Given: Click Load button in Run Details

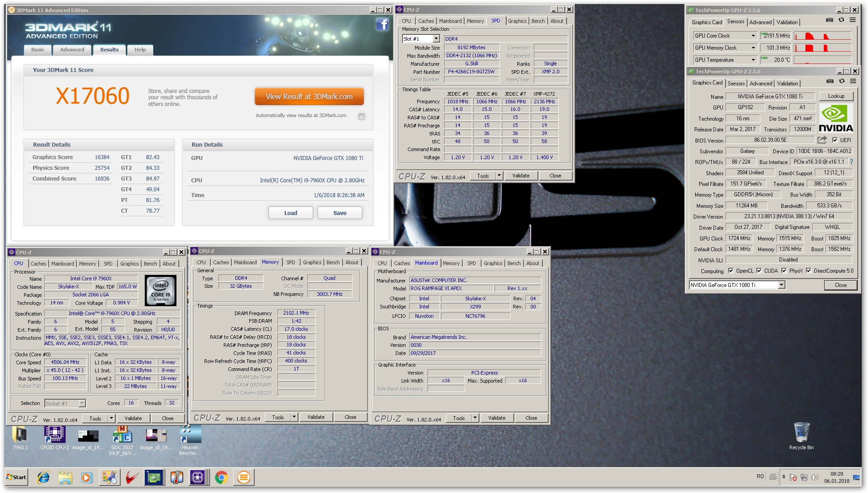Looking at the screenshot, I should (x=290, y=213).
